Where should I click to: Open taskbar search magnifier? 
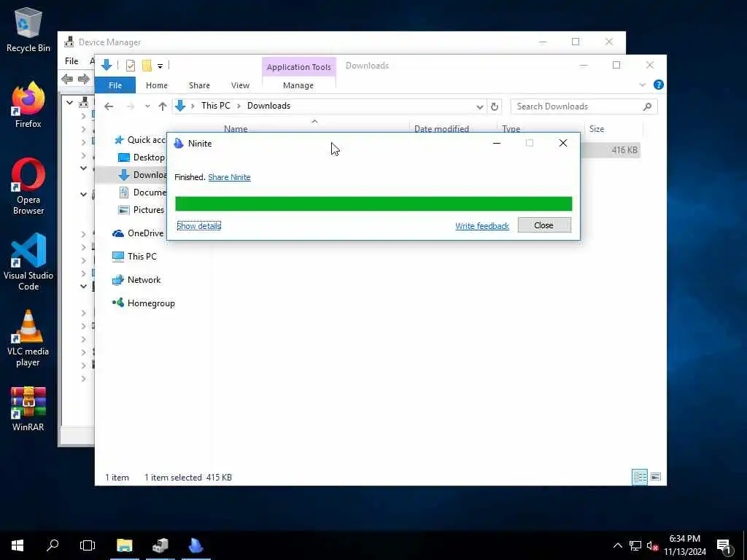[53, 545]
